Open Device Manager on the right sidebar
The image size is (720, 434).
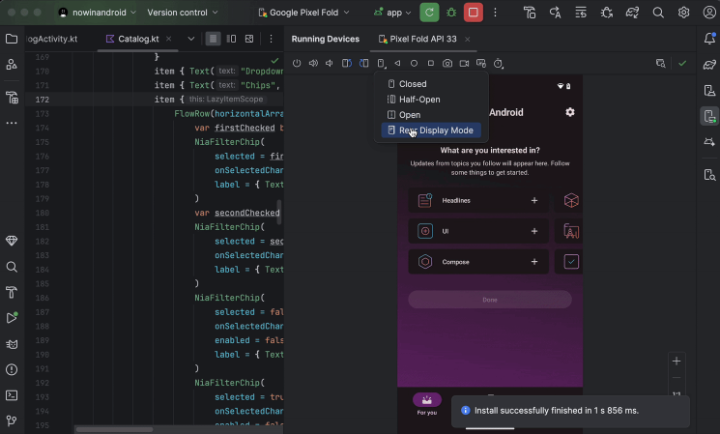709,90
